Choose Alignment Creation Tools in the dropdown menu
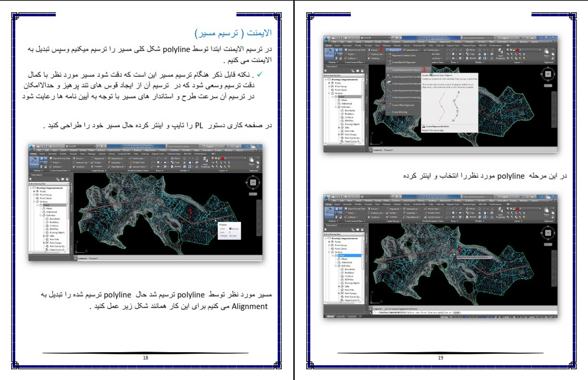This screenshot has width=588, height=380. pos(403,56)
